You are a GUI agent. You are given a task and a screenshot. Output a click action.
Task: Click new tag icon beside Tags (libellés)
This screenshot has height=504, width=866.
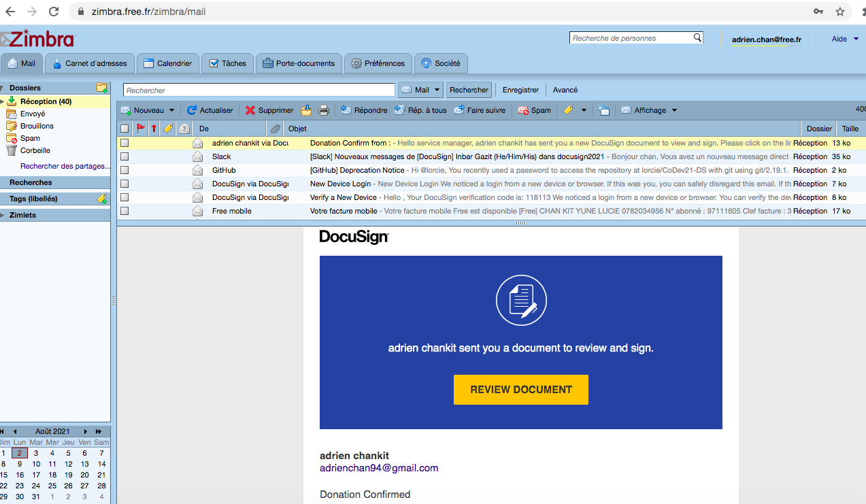(102, 199)
